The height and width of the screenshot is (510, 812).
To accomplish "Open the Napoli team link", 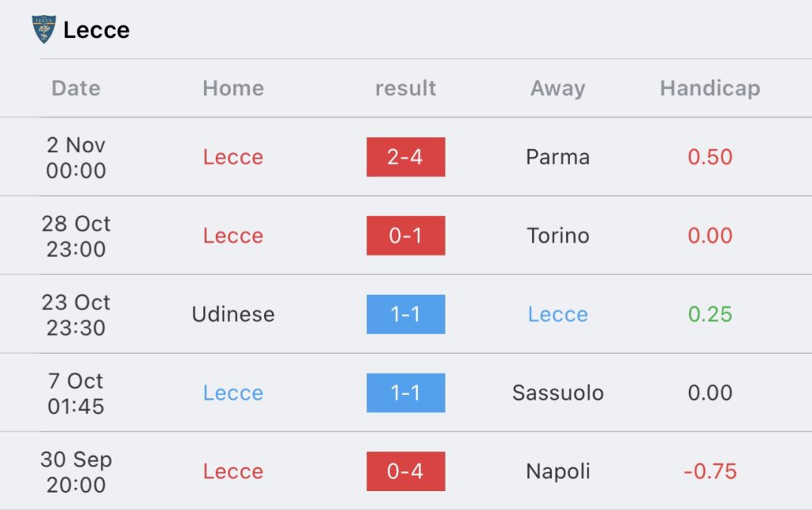I will (x=557, y=471).
